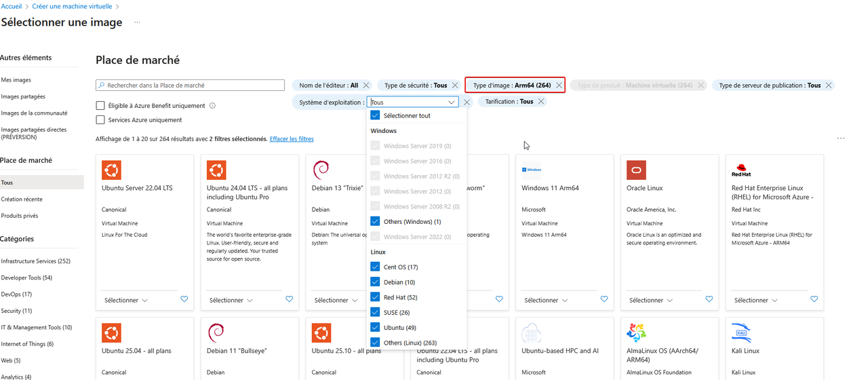Select Developer Tools (54) category
The width and height of the screenshot is (868, 380).
tap(26, 278)
